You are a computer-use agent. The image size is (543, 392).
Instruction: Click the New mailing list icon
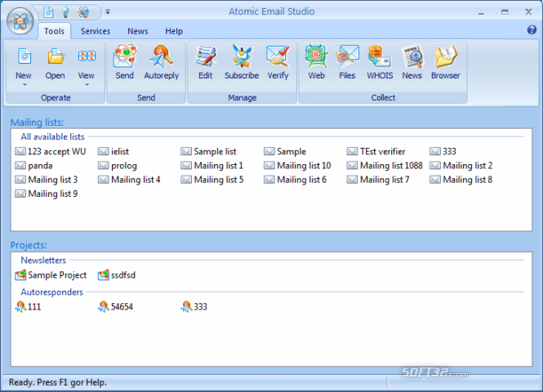tap(24, 57)
